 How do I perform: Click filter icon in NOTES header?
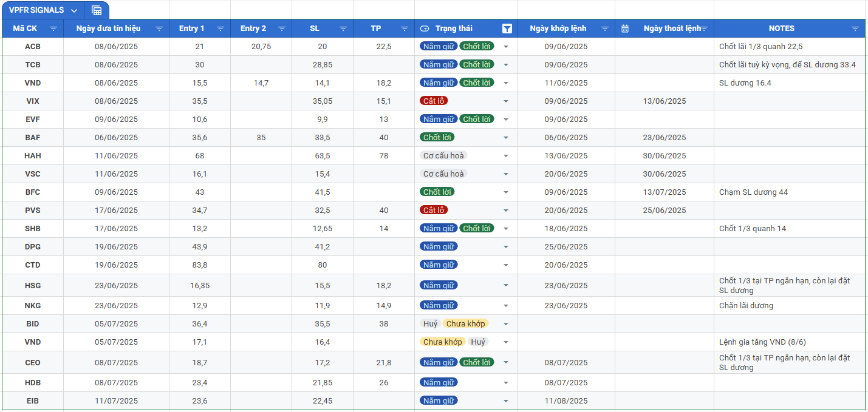coord(855,29)
